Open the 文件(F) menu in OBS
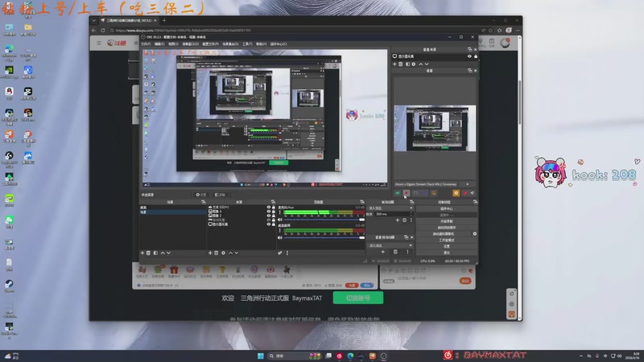The height and width of the screenshot is (362, 644). tap(146, 44)
